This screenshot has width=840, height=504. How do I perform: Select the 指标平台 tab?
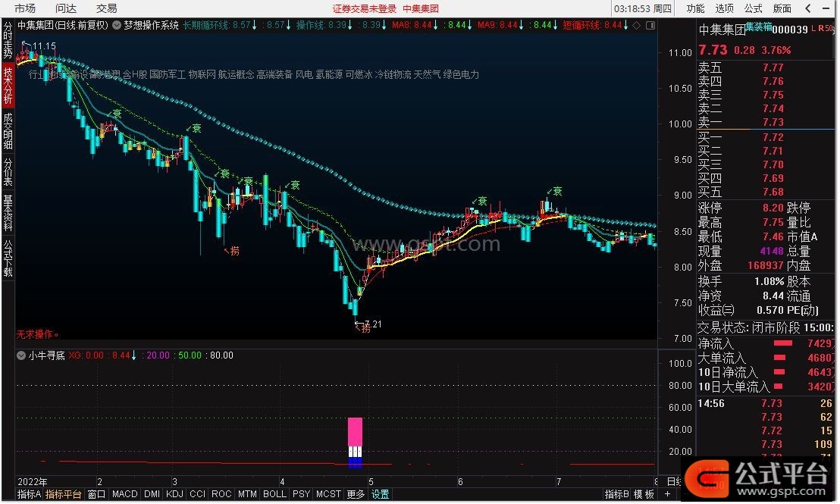tap(63, 494)
